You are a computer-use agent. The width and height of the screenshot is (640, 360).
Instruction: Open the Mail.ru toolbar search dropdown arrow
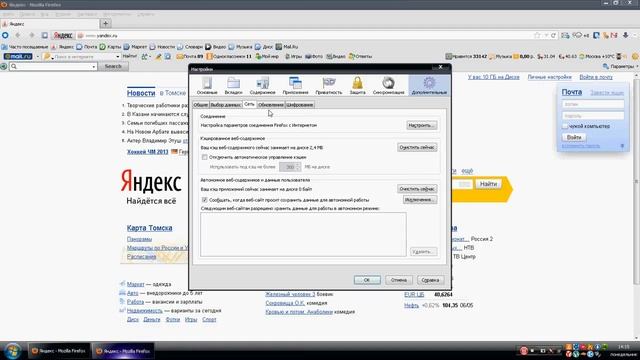tap(118, 57)
